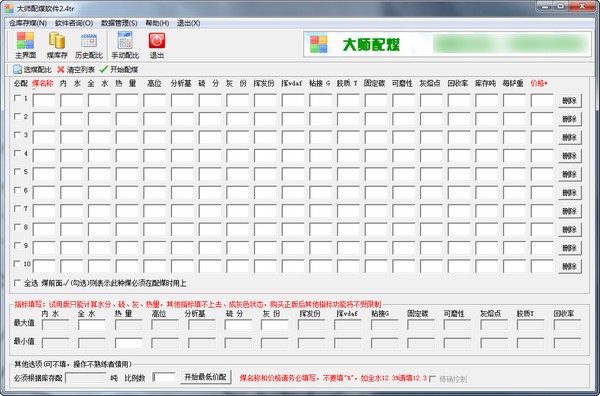Click the 开始最低价配 button
This screenshot has height=396, width=600.
pyautogui.click(x=205, y=377)
